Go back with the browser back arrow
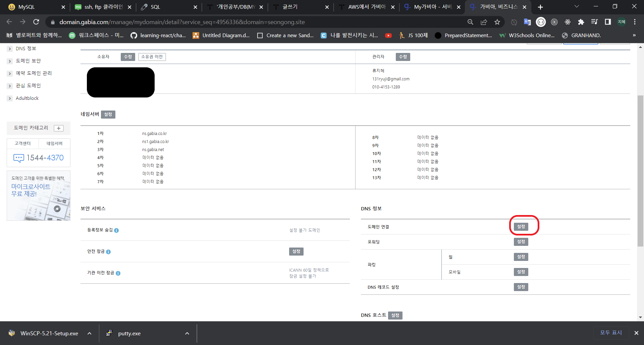The width and height of the screenshot is (644, 345). tap(9, 22)
